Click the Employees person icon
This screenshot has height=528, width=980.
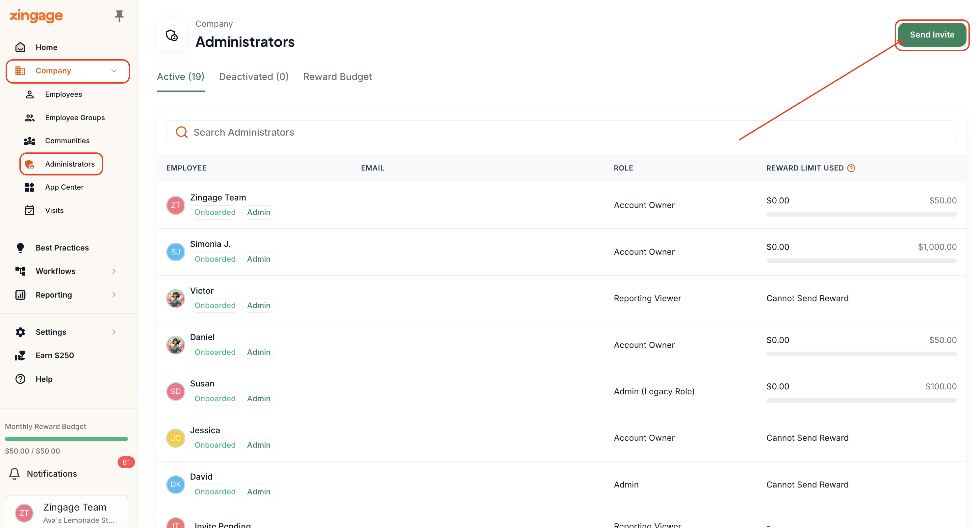29,94
